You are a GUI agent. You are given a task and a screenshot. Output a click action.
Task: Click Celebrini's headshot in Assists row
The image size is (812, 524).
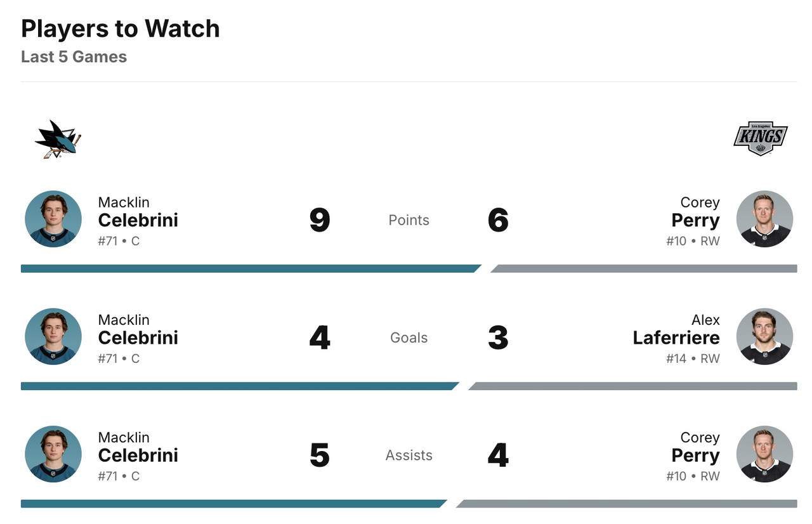click(x=53, y=454)
